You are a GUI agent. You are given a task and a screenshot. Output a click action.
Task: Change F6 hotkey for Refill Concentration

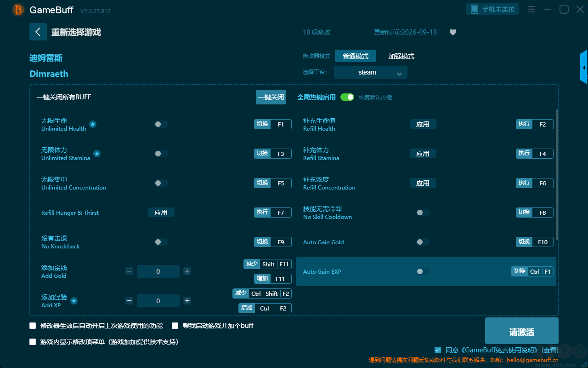[543, 183]
